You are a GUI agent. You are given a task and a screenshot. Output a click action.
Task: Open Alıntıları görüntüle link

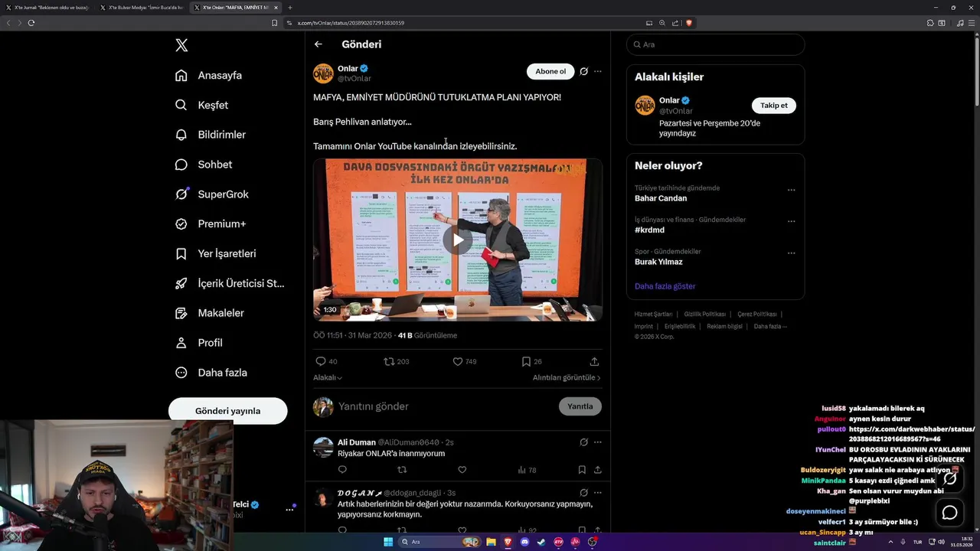[567, 377]
